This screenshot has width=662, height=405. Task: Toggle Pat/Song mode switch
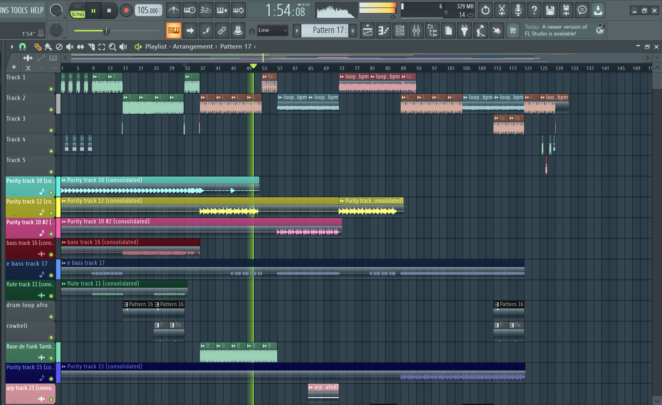coord(78,10)
